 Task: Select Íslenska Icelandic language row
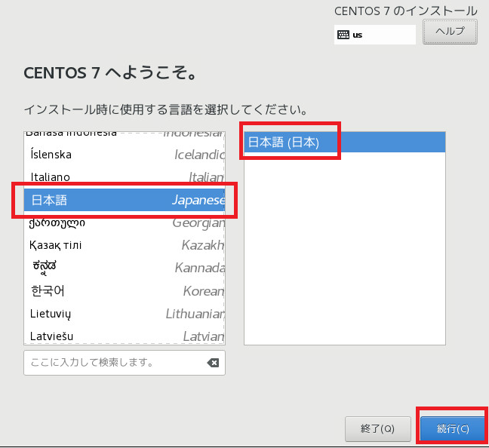click(x=125, y=155)
